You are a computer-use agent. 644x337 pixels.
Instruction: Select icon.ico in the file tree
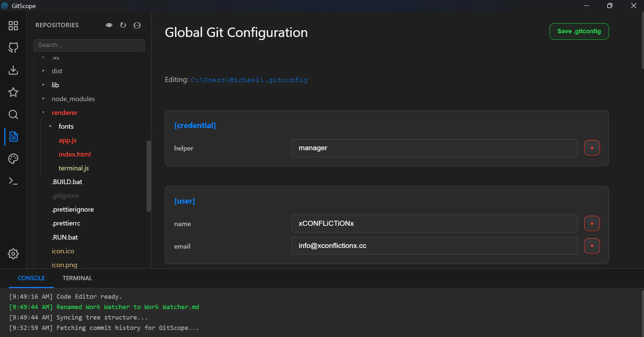point(63,251)
